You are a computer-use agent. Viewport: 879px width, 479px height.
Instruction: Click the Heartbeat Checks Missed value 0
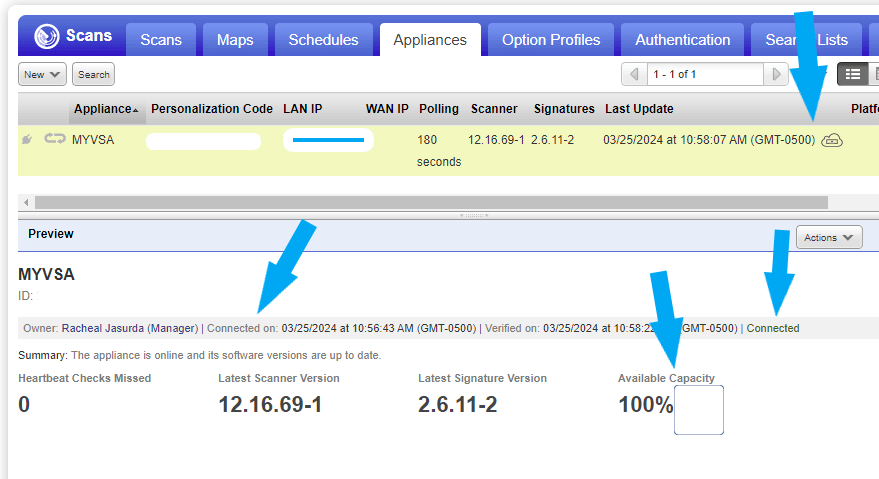click(x=24, y=404)
